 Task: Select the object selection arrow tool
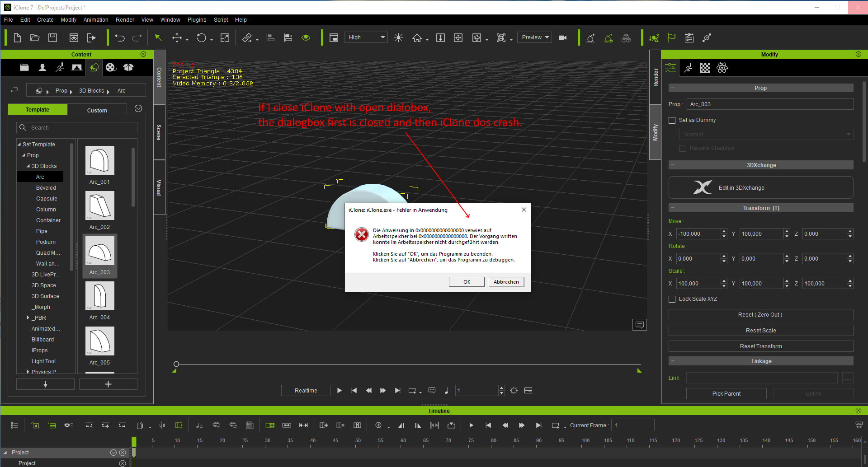coord(158,37)
